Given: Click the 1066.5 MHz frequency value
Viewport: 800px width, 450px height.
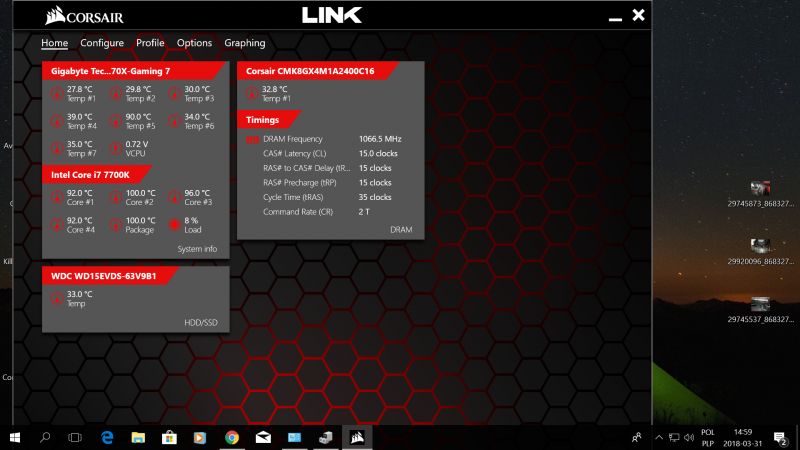Looking at the screenshot, I should [380, 139].
